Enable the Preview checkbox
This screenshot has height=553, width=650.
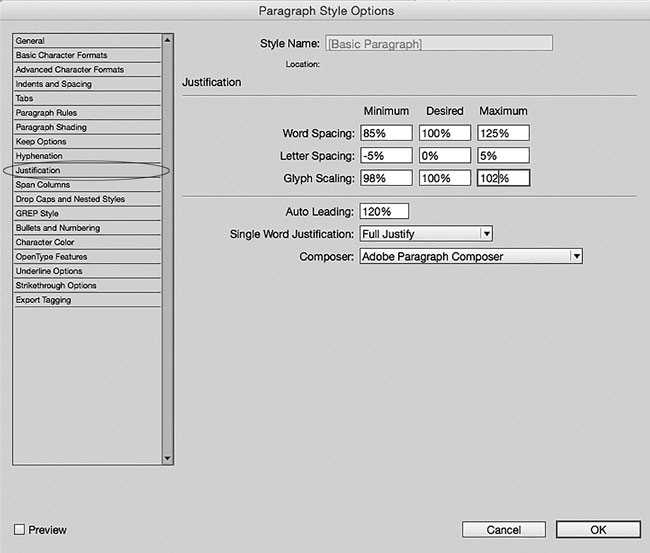(x=19, y=529)
